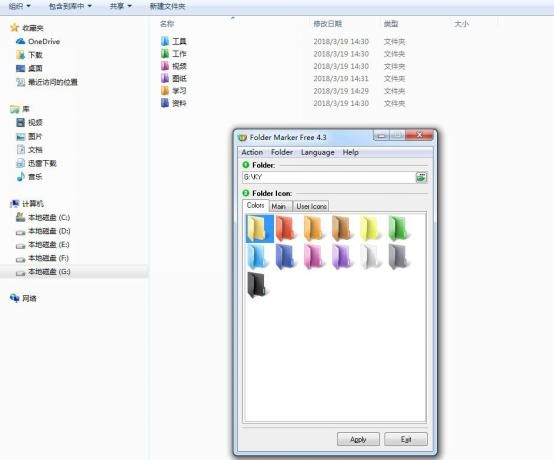Viewport: 554px width, 460px height.
Task: Pick the orange folder color icon
Action: point(313,229)
